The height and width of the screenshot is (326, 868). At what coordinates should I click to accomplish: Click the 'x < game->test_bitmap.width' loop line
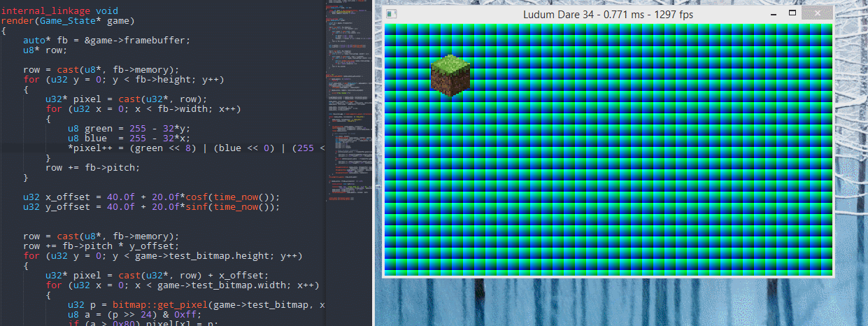pos(182,285)
